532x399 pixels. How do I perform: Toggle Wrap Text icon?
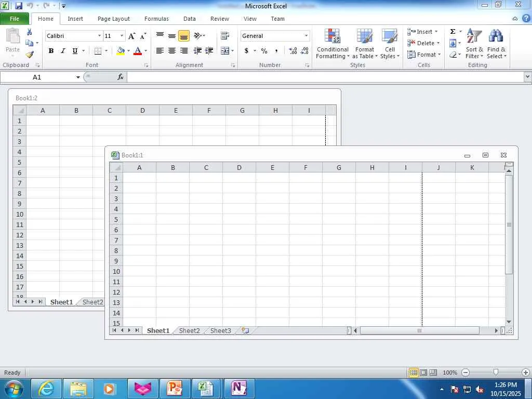(224, 36)
